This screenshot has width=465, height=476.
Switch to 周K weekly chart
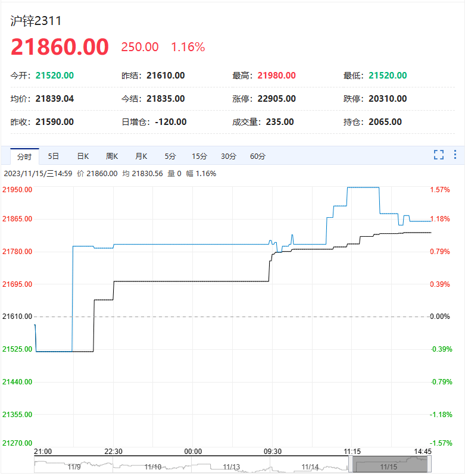click(112, 156)
